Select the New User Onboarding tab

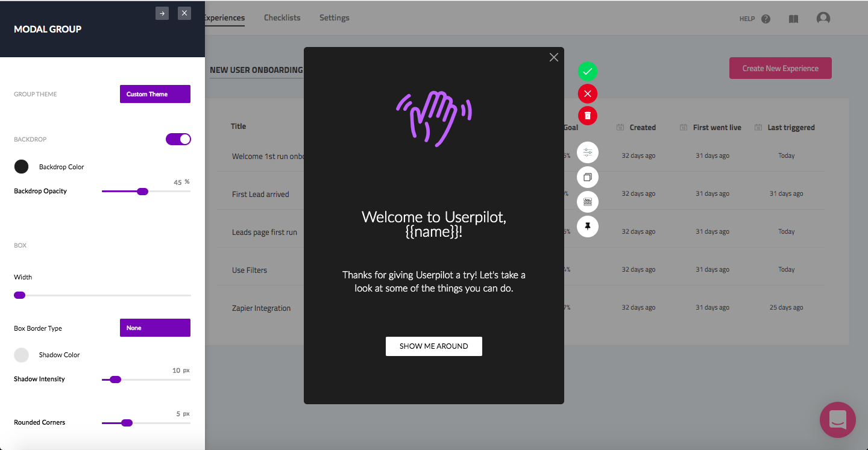point(256,70)
